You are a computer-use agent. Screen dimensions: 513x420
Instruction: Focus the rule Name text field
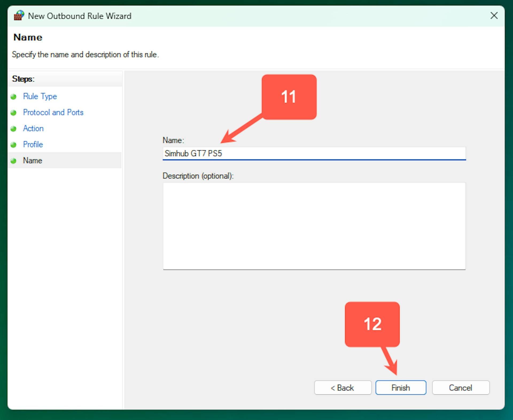point(314,154)
